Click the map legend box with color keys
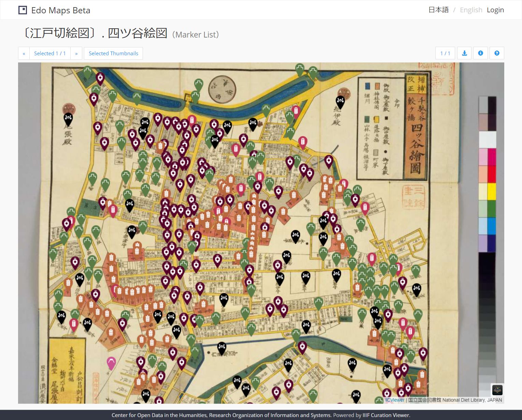522x420 pixels. tap(380, 128)
